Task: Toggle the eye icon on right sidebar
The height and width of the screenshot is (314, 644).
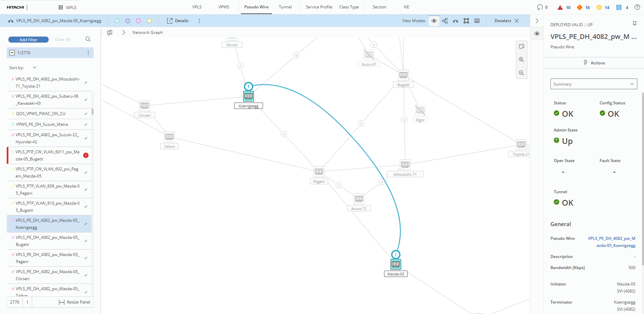Action: [537, 34]
